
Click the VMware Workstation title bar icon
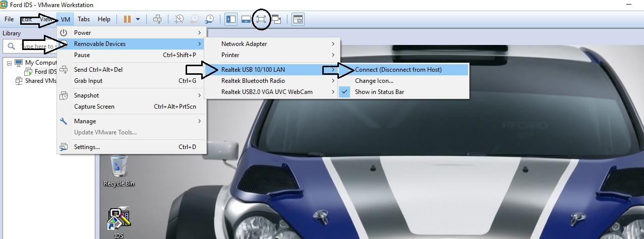(5, 5)
